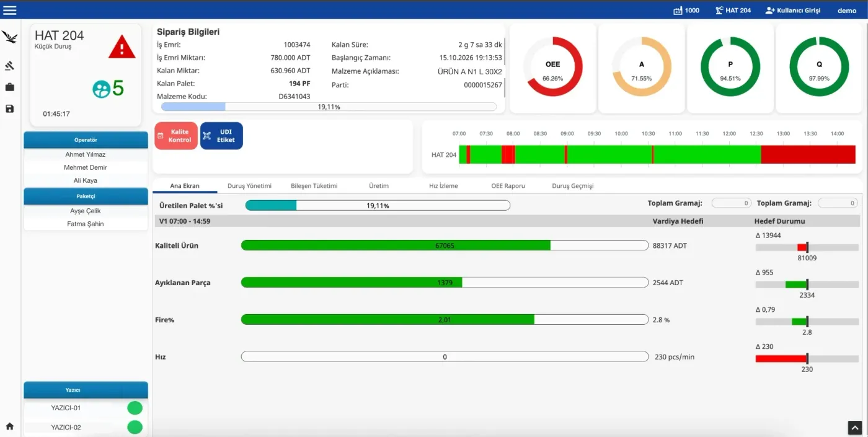Click the teal operators count icon
The height and width of the screenshot is (437, 868).
tap(101, 89)
